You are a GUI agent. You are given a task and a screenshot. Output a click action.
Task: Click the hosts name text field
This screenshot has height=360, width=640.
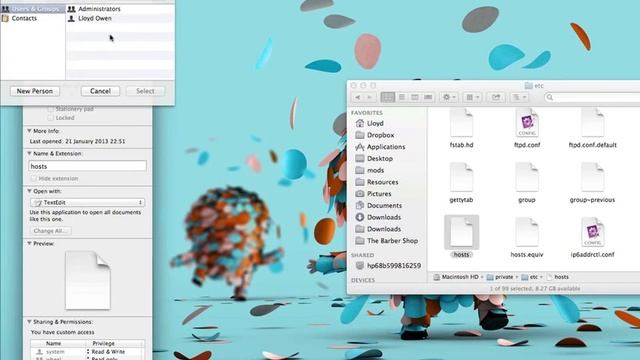88,166
